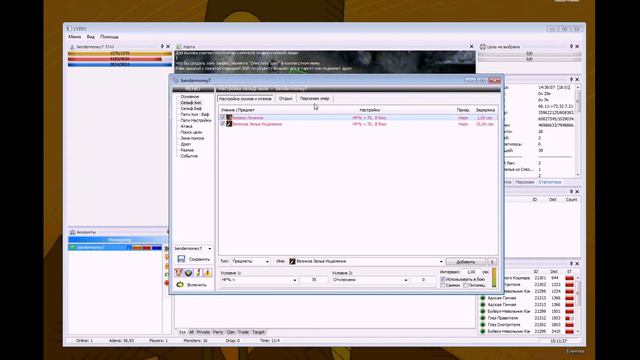Click small button right of Добавить
The width and height of the screenshot is (640, 360).
click(491, 262)
